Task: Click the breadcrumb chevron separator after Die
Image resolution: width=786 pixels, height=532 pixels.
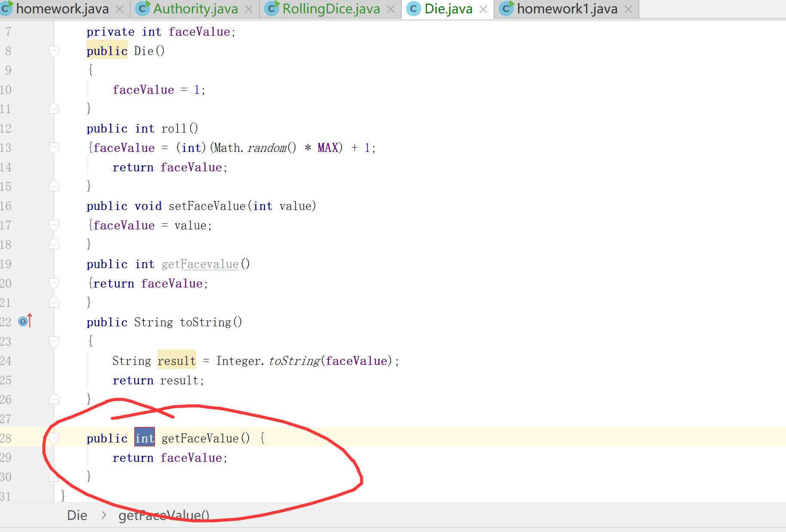Action: (103, 515)
